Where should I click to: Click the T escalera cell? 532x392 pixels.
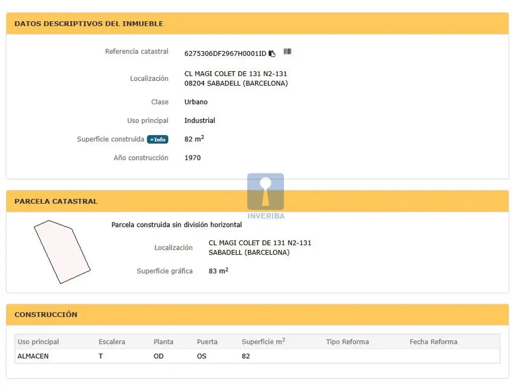[x=101, y=356]
